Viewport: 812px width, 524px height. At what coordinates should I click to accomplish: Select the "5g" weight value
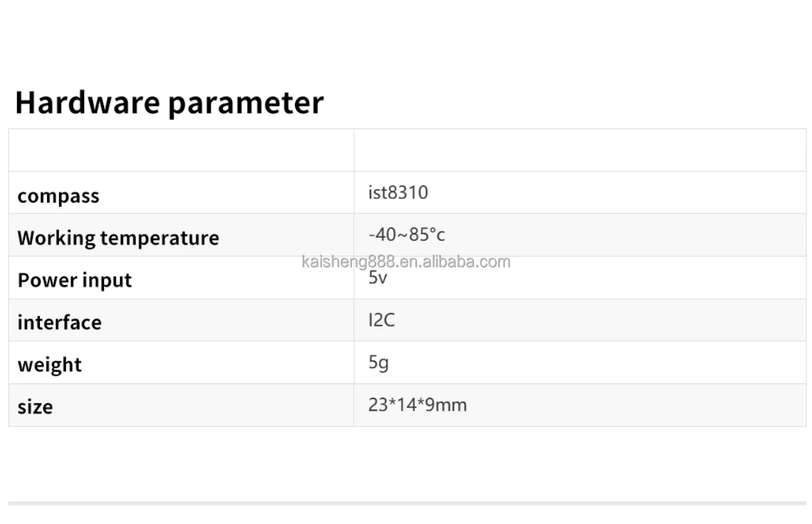point(378,362)
